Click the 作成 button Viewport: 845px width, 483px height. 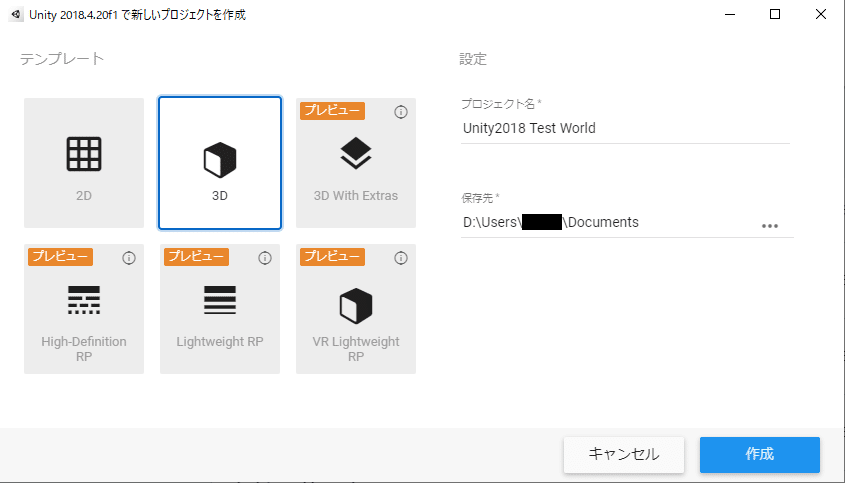coord(760,454)
